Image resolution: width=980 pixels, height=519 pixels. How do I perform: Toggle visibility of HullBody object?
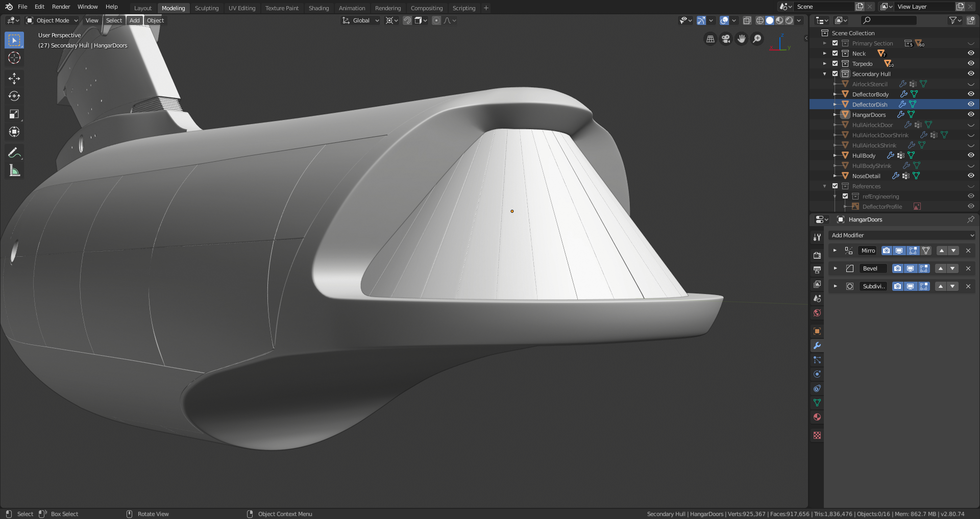pyautogui.click(x=971, y=155)
